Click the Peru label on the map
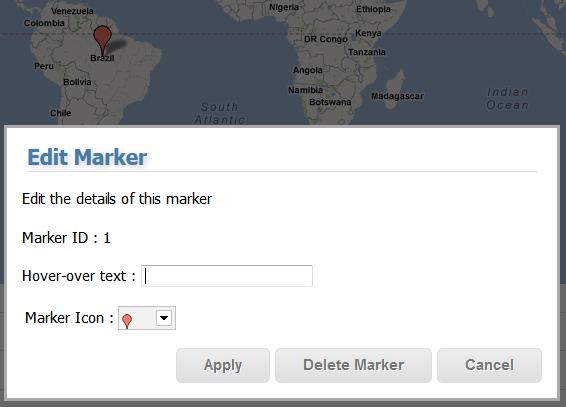The height and width of the screenshot is (407, 566). [x=44, y=66]
